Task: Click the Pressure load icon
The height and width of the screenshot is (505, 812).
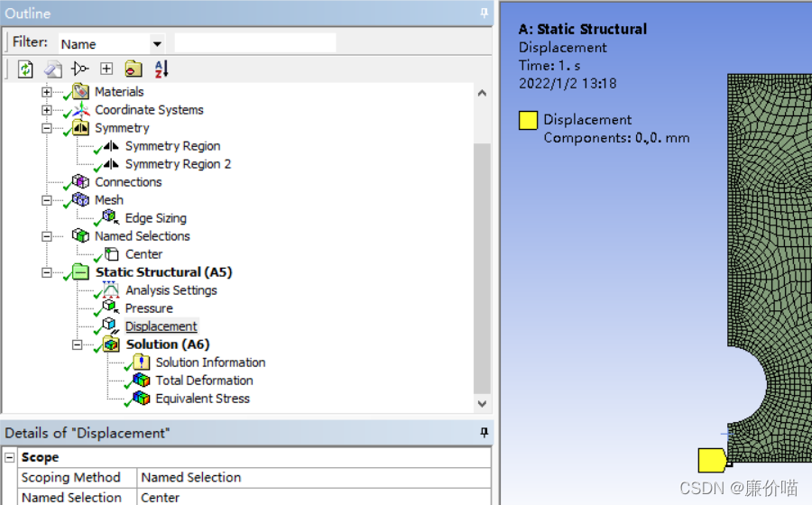Action: coord(111,308)
